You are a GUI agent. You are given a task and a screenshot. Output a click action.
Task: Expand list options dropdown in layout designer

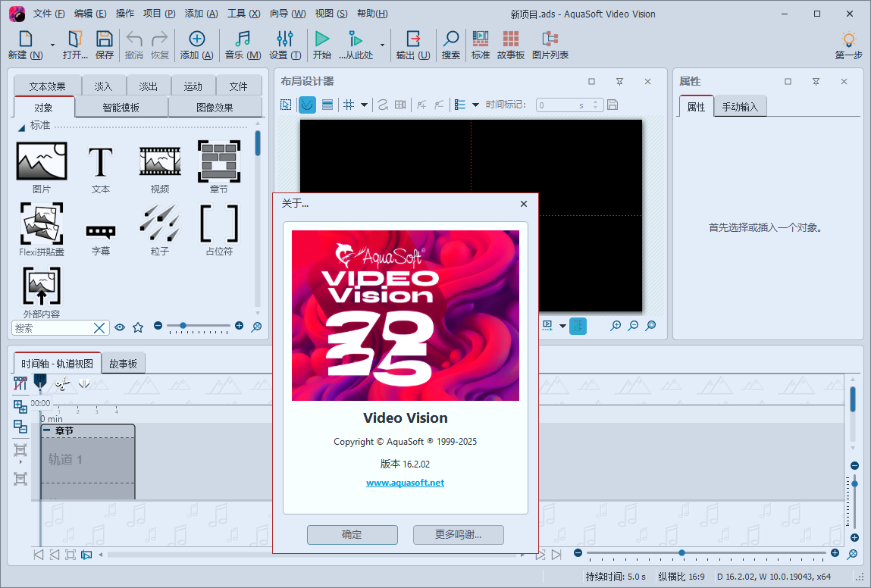(x=475, y=105)
